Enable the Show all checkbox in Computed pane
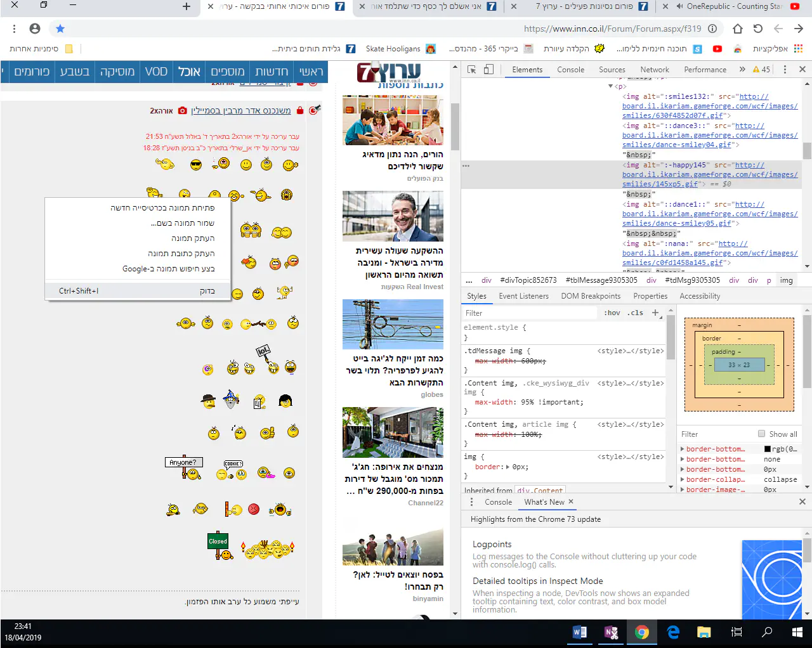The image size is (812, 648). [761, 434]
